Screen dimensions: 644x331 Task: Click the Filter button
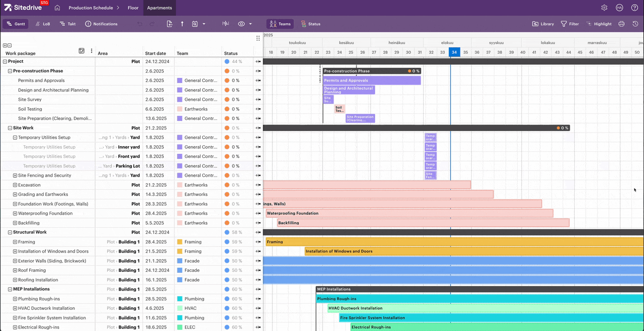[570, 24]
